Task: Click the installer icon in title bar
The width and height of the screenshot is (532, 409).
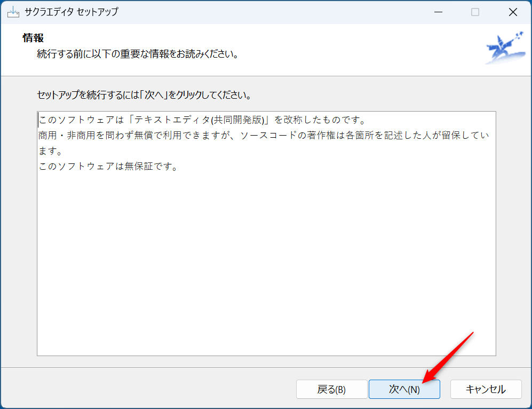Action: point(13,12)
